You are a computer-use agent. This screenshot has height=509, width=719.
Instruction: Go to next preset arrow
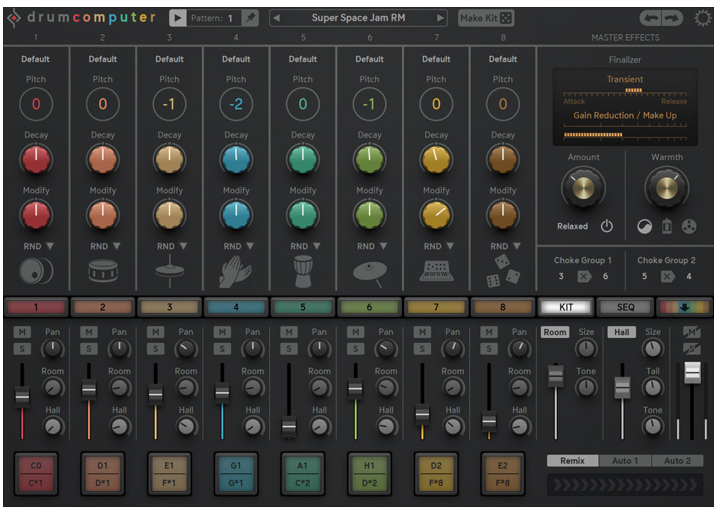440,18
